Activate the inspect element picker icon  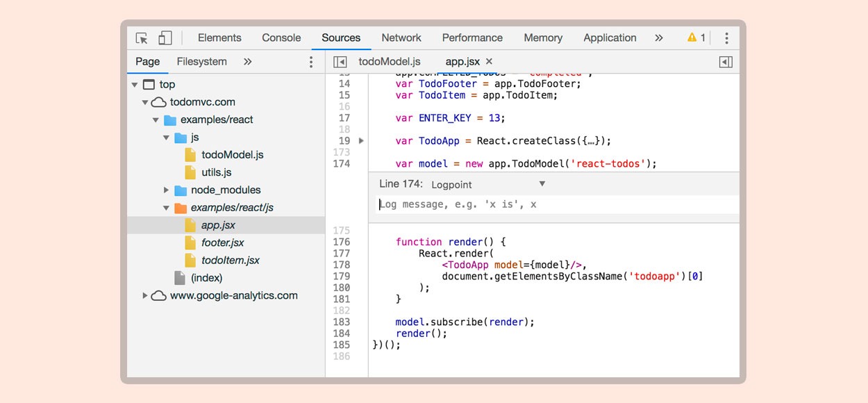(142, 38)
